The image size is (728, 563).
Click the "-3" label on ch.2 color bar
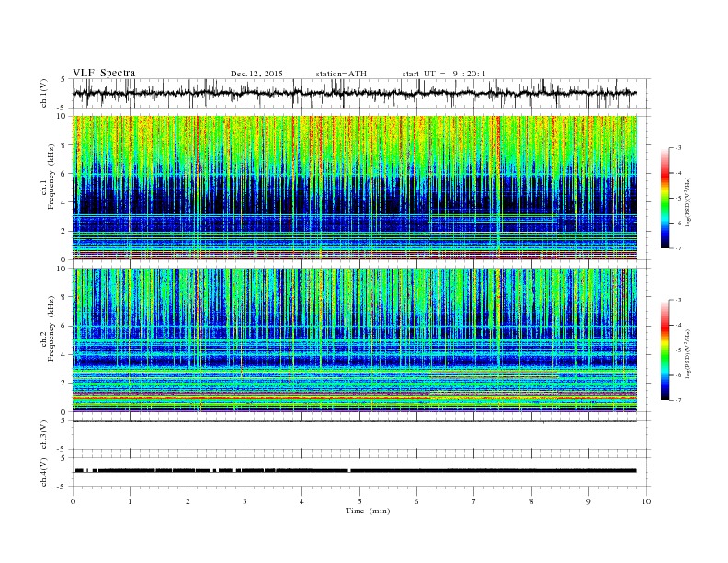pos(678,300)
